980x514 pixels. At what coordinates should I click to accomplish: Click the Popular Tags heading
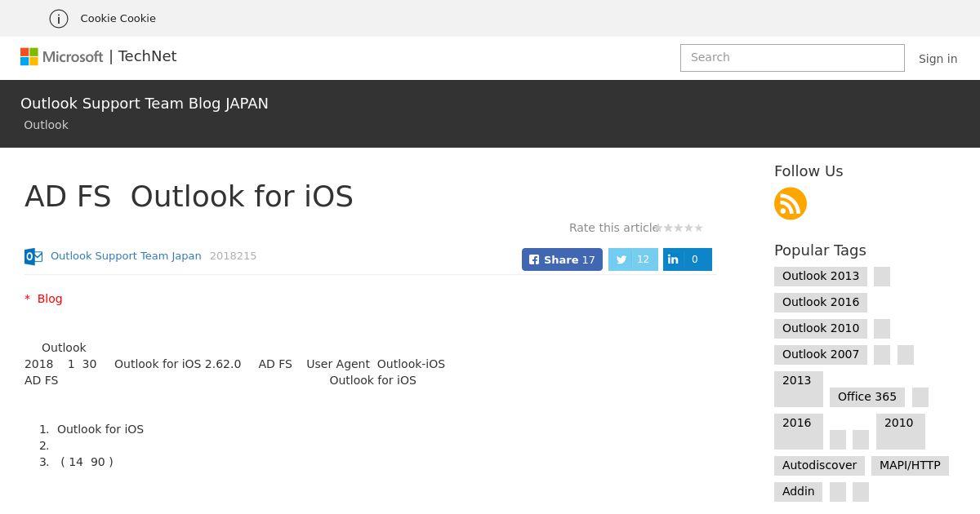point(820,250)
